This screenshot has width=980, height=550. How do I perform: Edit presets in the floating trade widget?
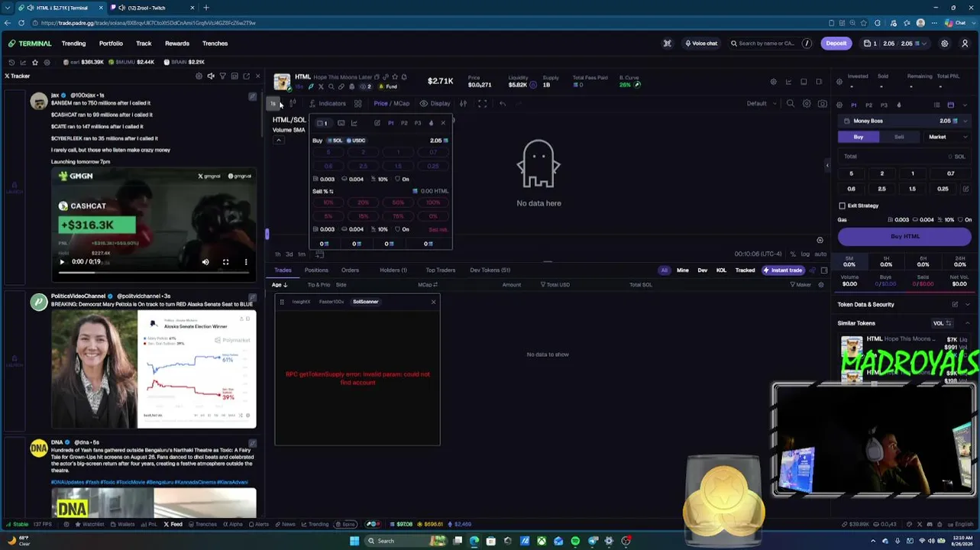pos(377,123)
